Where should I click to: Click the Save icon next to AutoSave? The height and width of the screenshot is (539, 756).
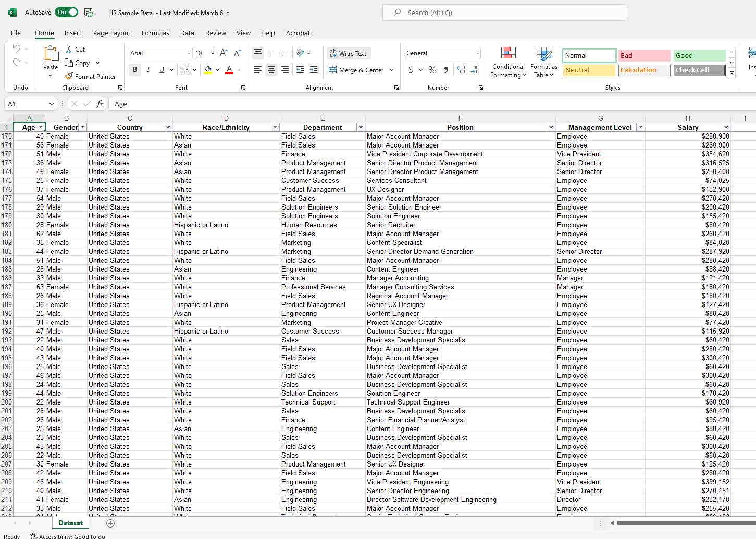point(89,13)
